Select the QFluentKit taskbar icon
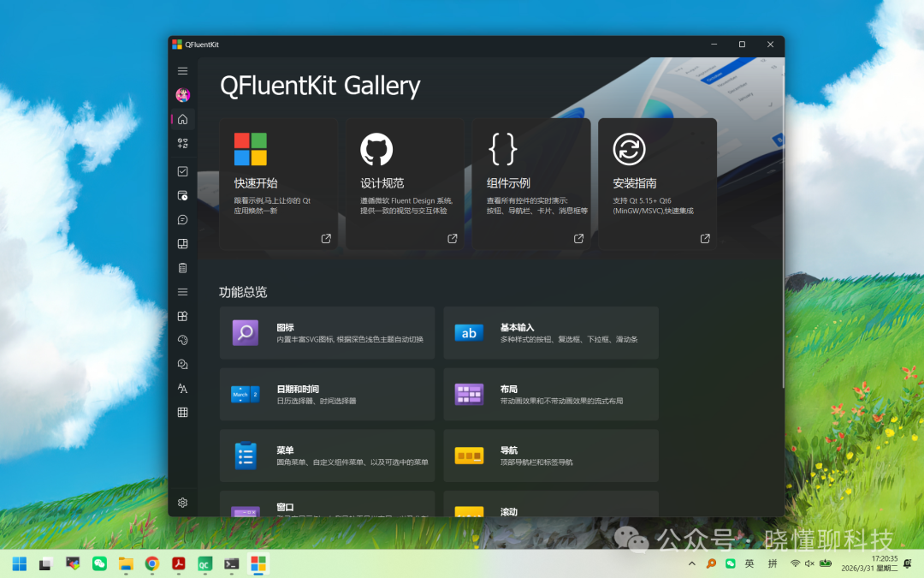Viewport: 924px width, 578px height. tap(258, 563)
